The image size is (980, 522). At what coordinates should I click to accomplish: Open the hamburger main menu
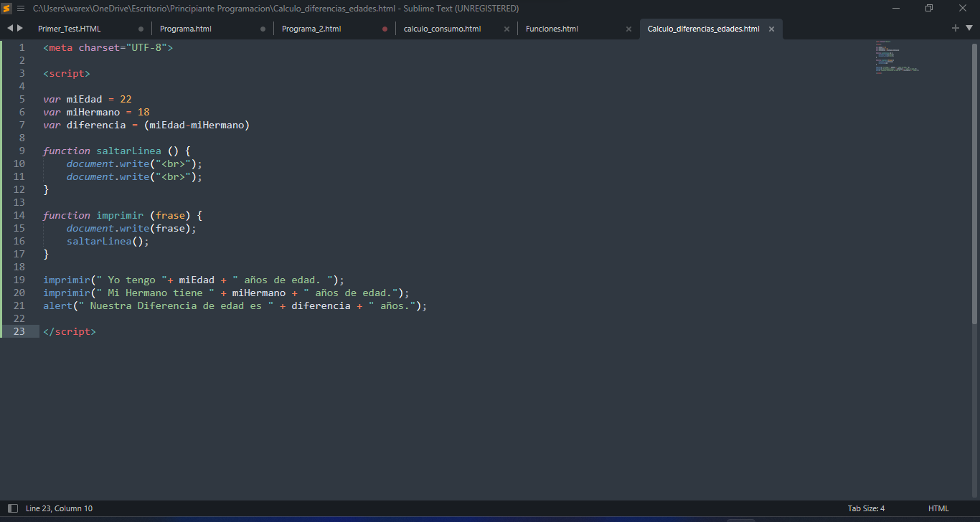20,8
